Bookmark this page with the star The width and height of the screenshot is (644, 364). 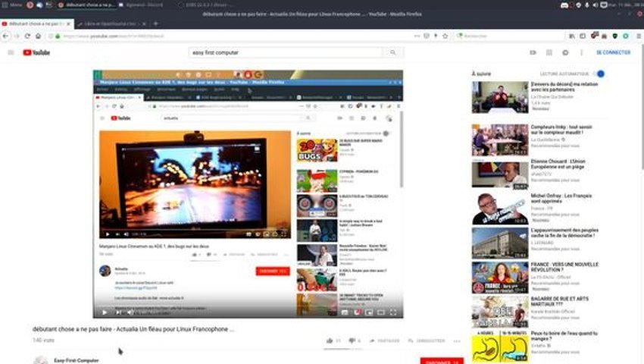click(x=445, y=36)
